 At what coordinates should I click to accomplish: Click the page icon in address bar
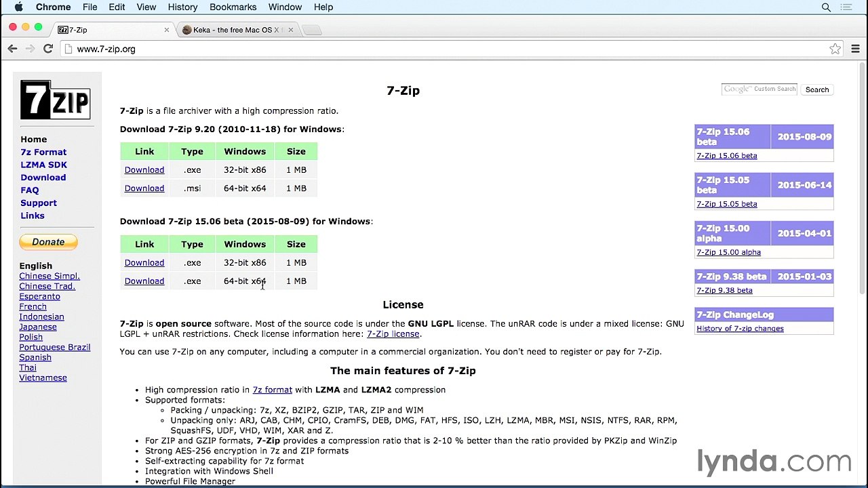tap(67, 49)
